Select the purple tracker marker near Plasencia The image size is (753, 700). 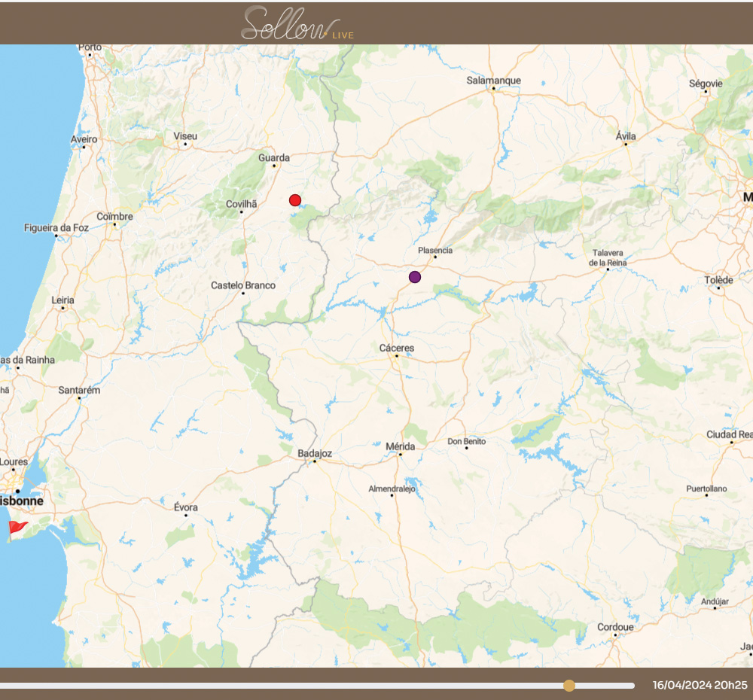click(415, 277)
